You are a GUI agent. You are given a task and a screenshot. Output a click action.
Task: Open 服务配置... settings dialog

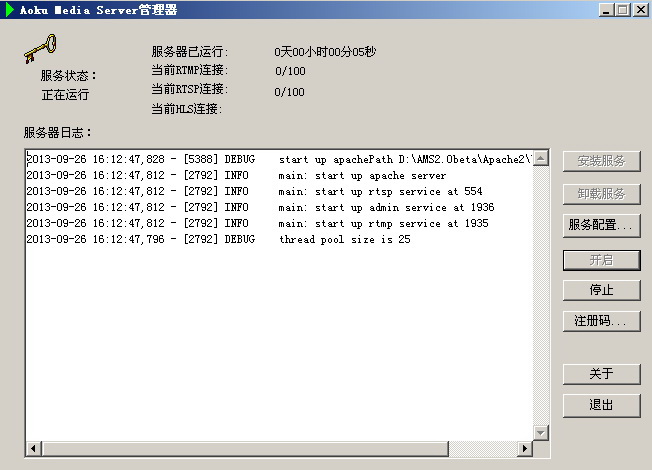pyautogui.click(x=601, y=225)
